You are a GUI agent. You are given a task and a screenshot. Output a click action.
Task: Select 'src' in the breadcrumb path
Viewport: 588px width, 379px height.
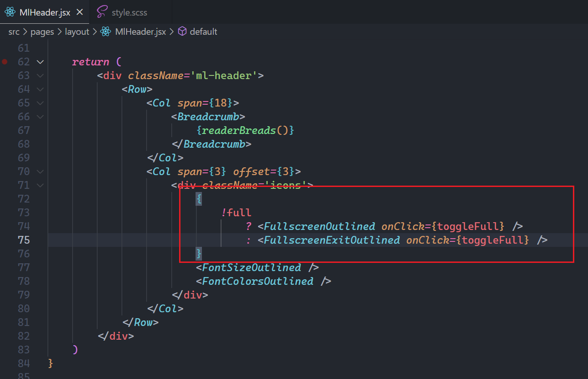click(14, 32)
